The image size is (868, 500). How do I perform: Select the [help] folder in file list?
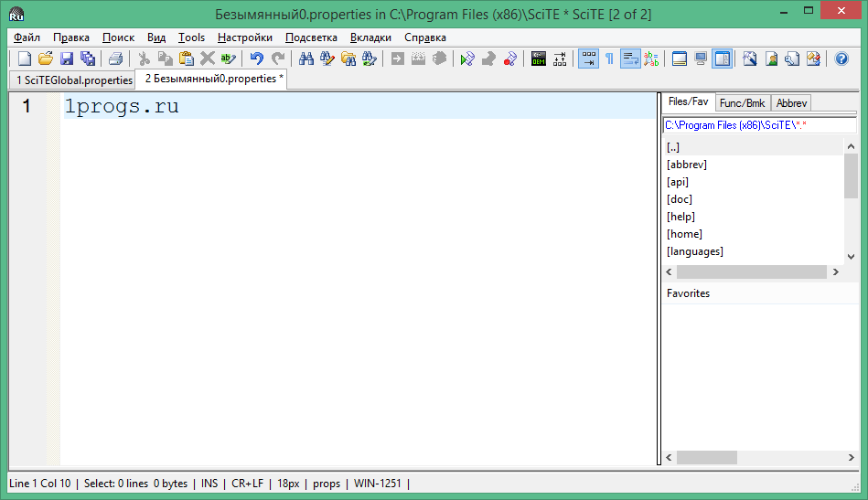click(754, 217)
